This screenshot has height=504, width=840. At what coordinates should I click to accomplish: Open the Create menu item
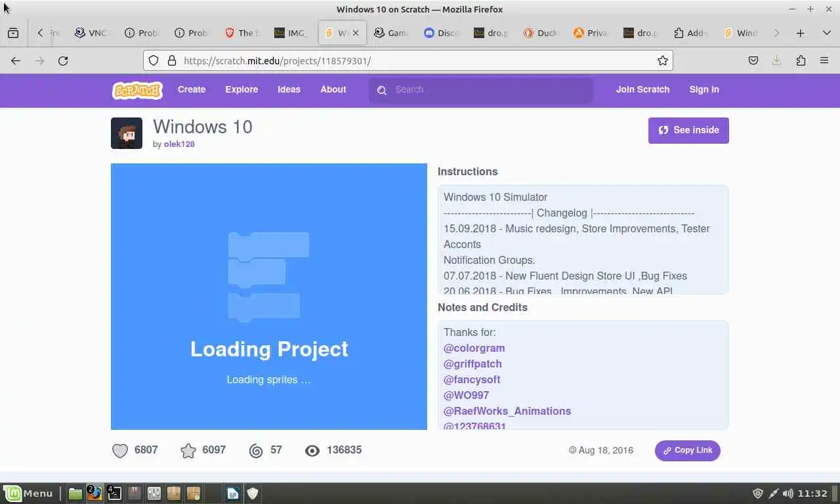pyautogui.click(x=192, y=90)
